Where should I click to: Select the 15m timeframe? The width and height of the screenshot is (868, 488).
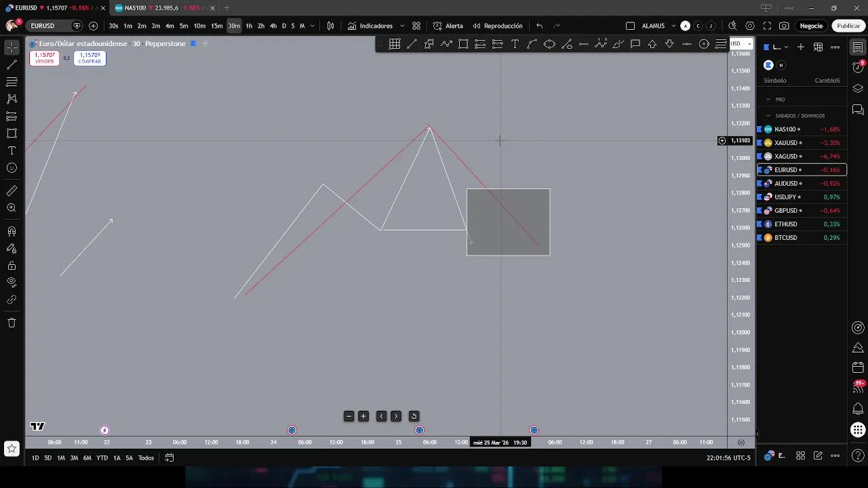pos(216,26)
